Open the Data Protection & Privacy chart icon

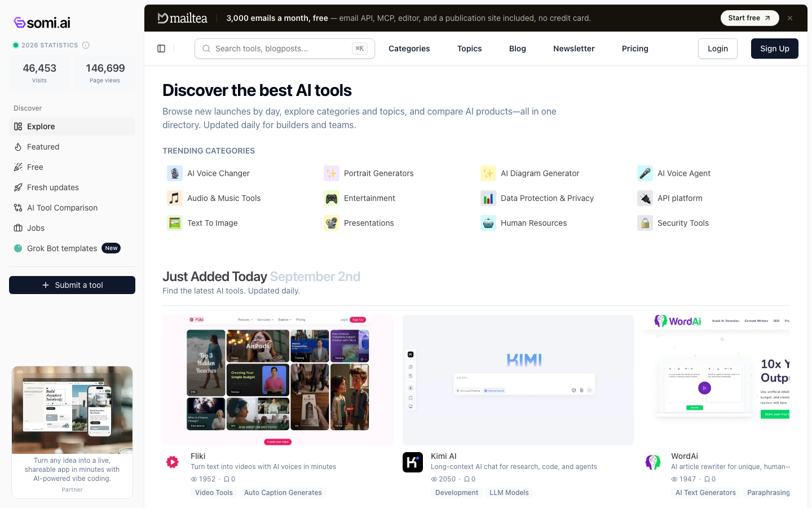point(488,198)
